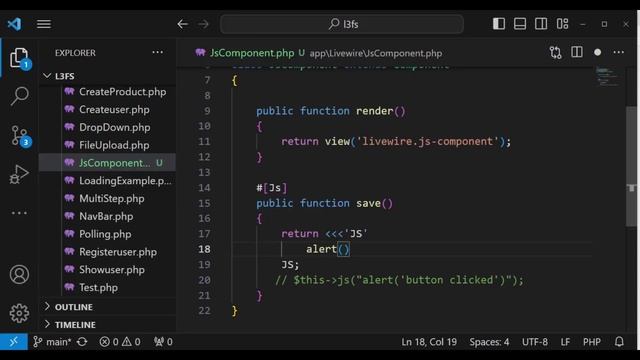Open editor more actions ellipsis
This screenshot has width=640, height=360.
[x=619, y=52]
